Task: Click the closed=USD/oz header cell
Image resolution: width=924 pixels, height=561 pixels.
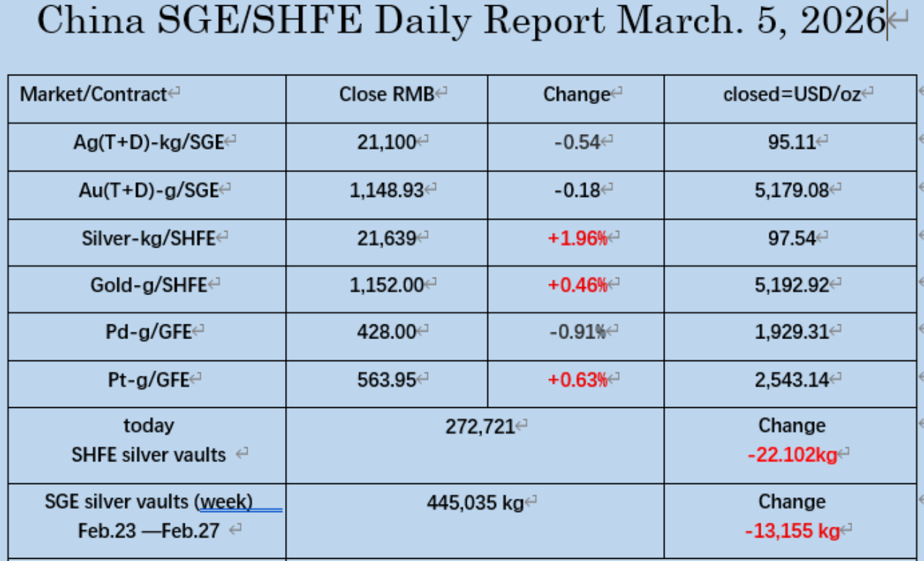Action: click(x=791, y=94)
